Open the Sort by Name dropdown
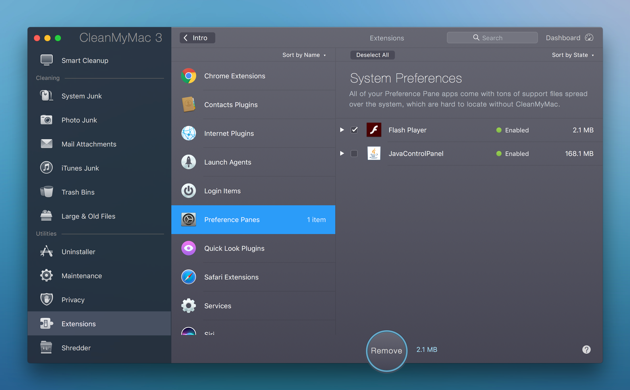This screenshot has width=630, height=390. click(x=304, y=55)
